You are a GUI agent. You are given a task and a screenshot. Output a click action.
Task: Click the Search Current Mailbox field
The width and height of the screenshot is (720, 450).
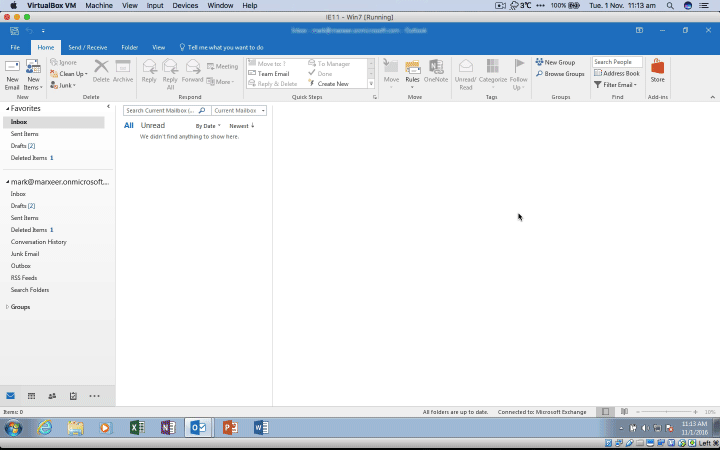[x=167, y=111]
